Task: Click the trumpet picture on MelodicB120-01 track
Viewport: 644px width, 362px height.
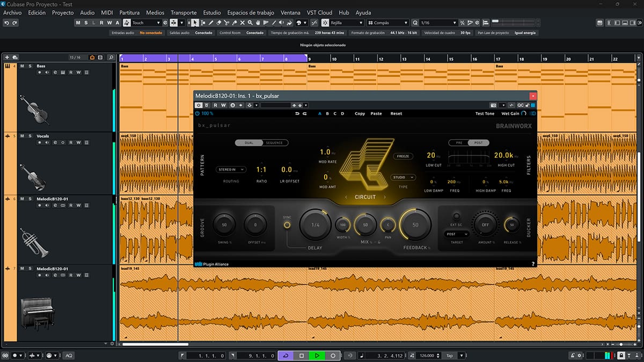Action: (x=34, y=242)
